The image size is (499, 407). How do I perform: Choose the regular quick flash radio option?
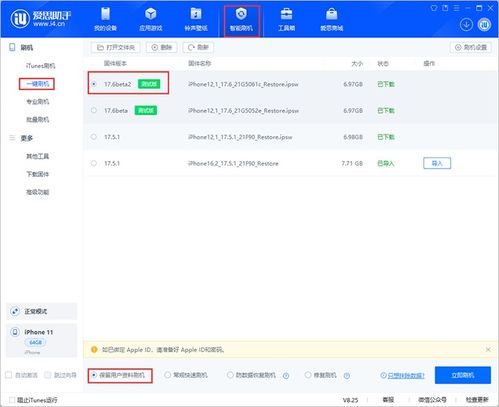coord(167,375)
